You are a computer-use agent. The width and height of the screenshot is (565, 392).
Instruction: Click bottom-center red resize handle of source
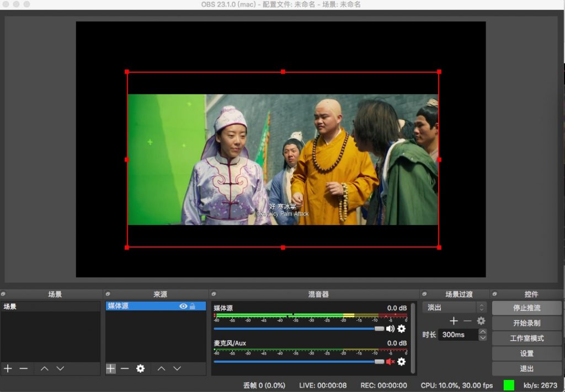click(x=283, y=248)
